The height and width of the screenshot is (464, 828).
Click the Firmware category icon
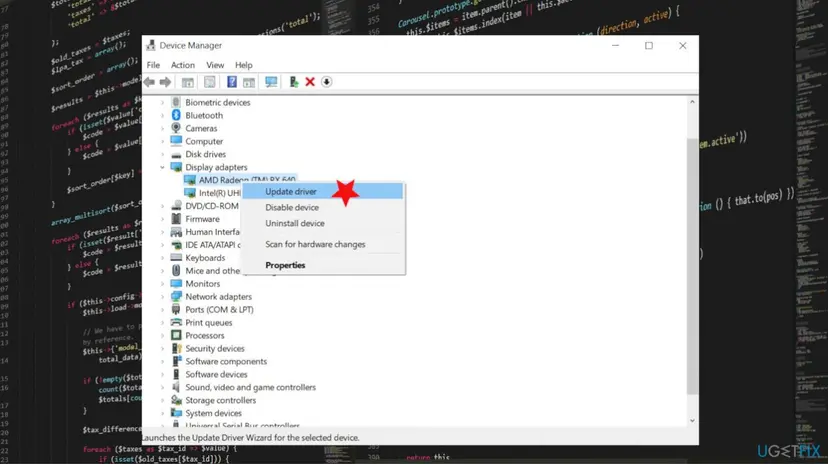pos(176,219)
